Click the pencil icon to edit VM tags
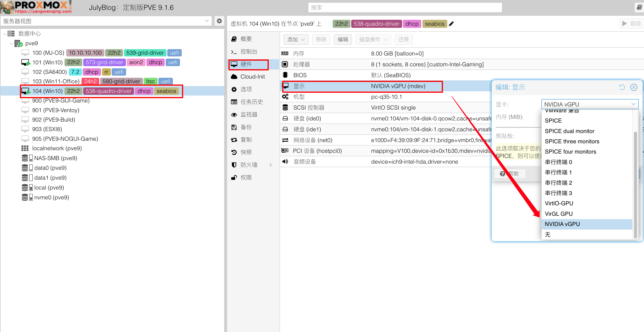644x332 pixels. 451,24
